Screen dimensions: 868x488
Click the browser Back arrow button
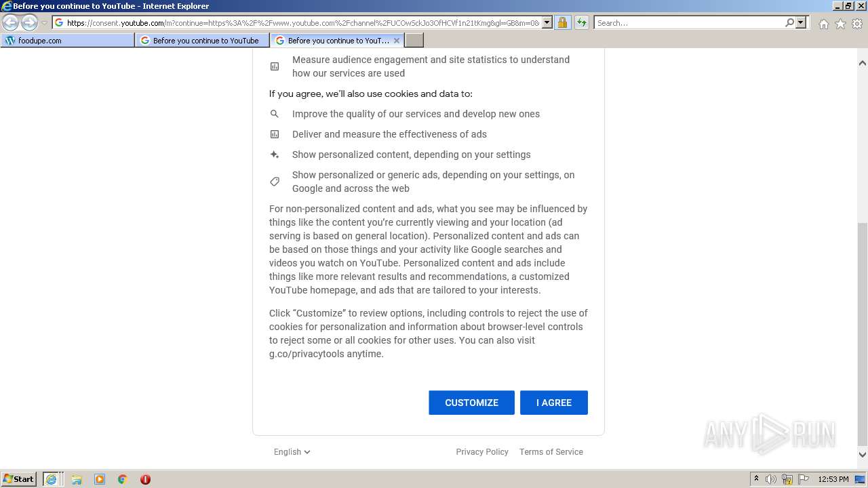click(x=10, y=22)
